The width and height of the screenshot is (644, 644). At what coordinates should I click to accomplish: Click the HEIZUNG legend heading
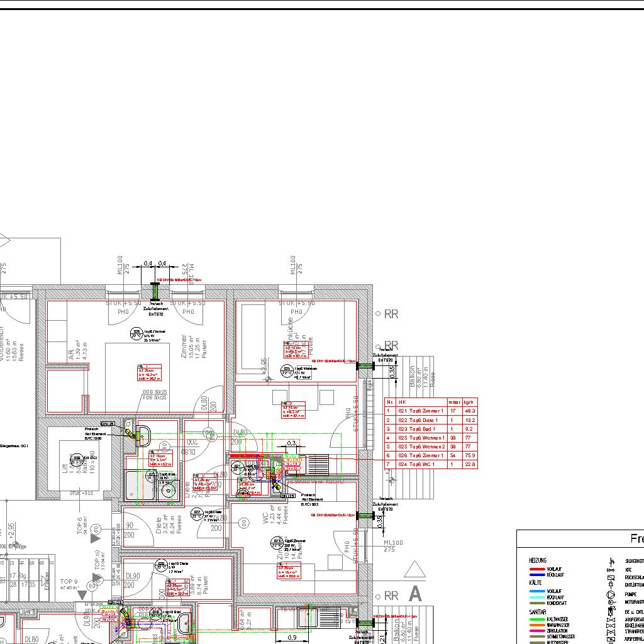[x=538, y=560]
